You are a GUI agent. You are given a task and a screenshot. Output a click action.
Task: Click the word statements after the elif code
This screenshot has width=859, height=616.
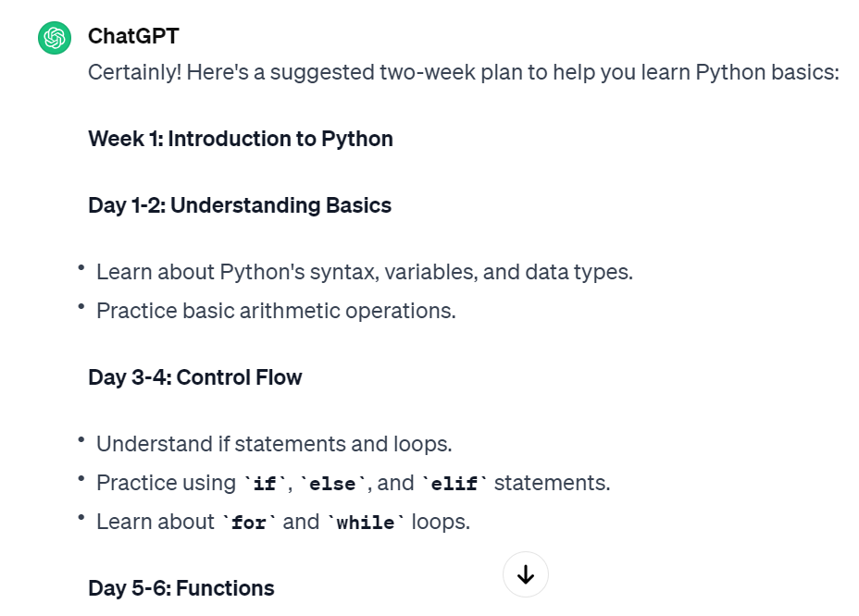click(551, 483)
